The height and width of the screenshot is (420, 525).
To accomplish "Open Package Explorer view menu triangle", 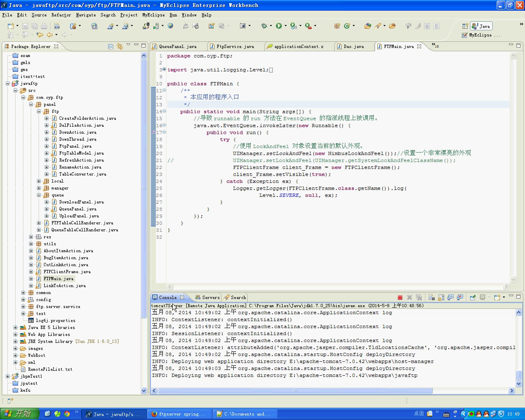I will [x=128, y=45].
